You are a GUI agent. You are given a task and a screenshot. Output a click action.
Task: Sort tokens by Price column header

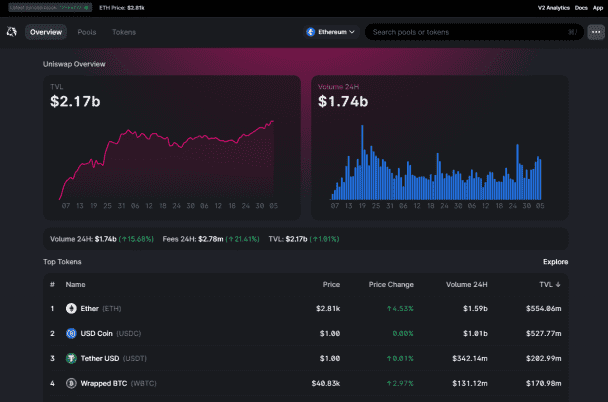pos(331,285)
